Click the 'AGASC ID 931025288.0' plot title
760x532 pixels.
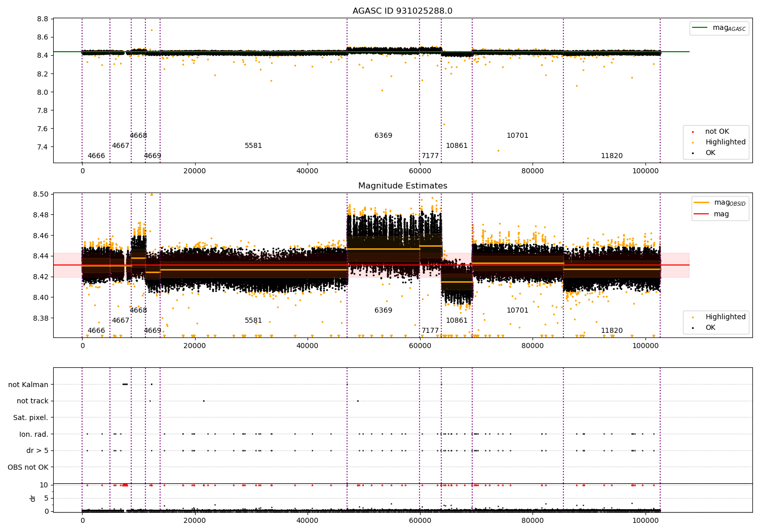403,11
